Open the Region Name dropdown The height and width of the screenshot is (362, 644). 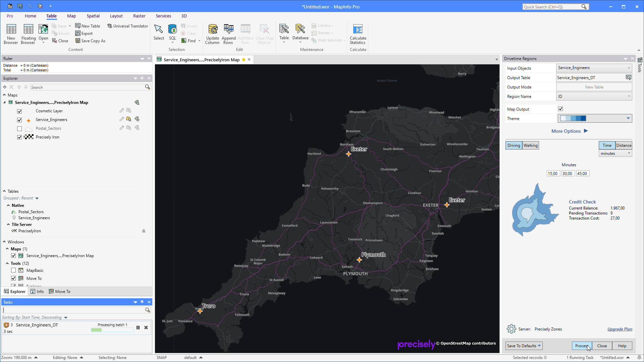pos(594,96)
